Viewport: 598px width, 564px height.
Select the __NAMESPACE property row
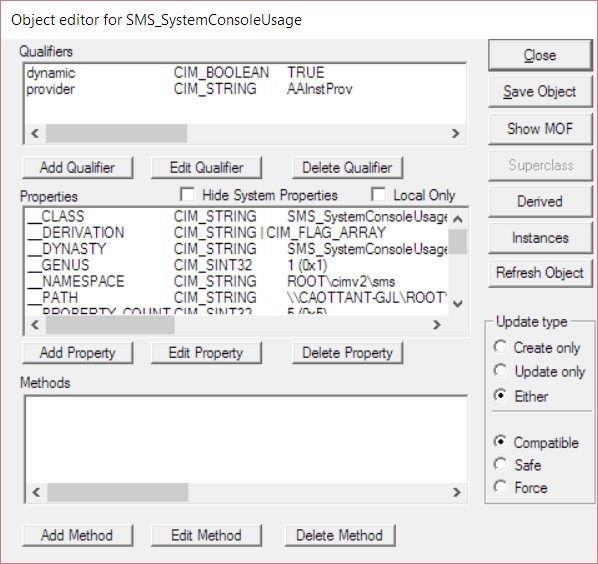coord(236,281)
